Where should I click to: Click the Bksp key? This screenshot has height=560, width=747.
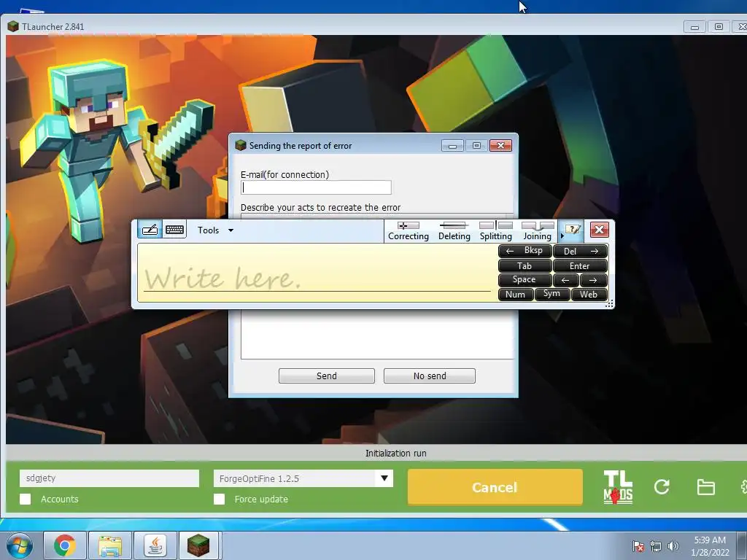point(525,251)
